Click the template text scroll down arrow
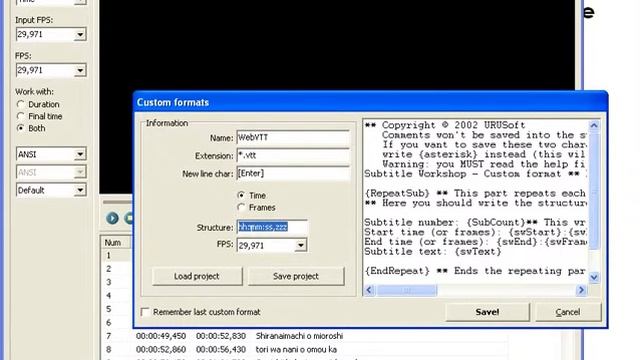The image size is (640, 360). [594, 278]
